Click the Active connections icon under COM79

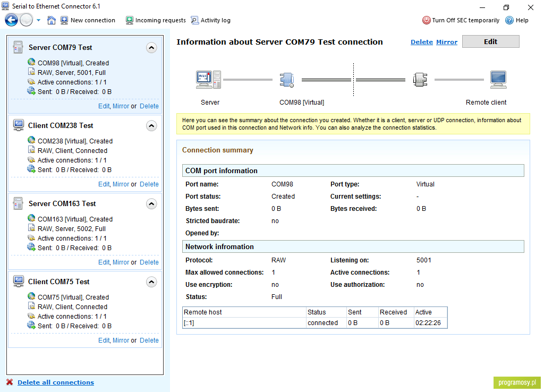(x=31, y=82)
